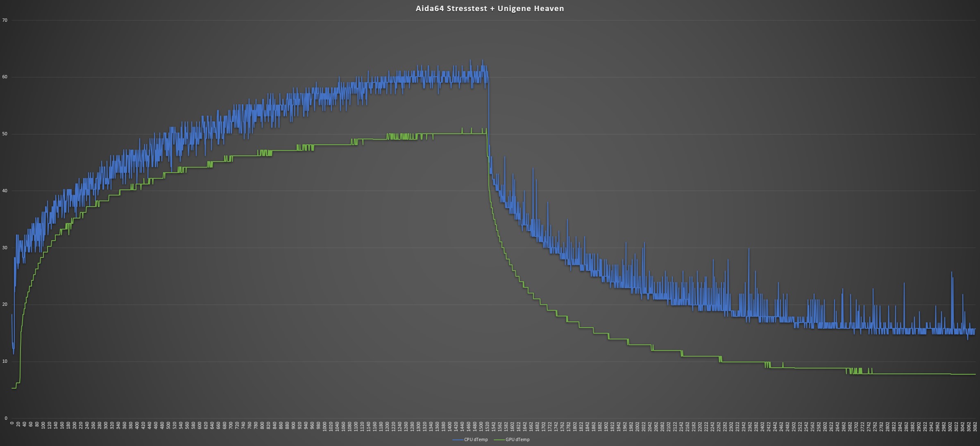980x446 pixels.
Task: Click the 2502 tick on the horizontal axis
Action: point(794,426)
